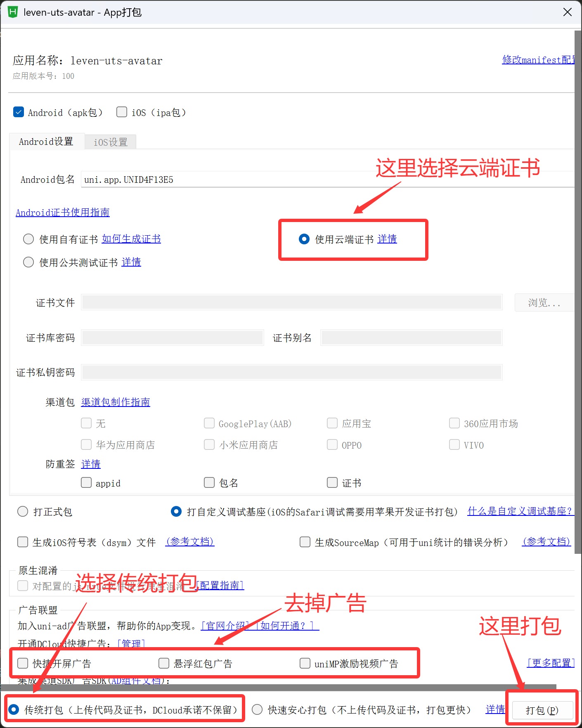The image size is (582, 728).
Task: Click the horizontal scrollbar at bottom
Action: click(278, 688)
